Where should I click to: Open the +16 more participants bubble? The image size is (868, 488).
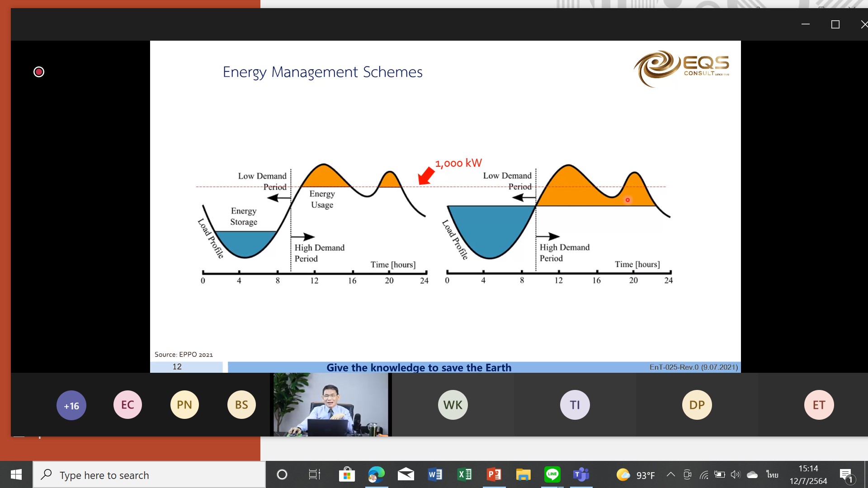(71, 405)
